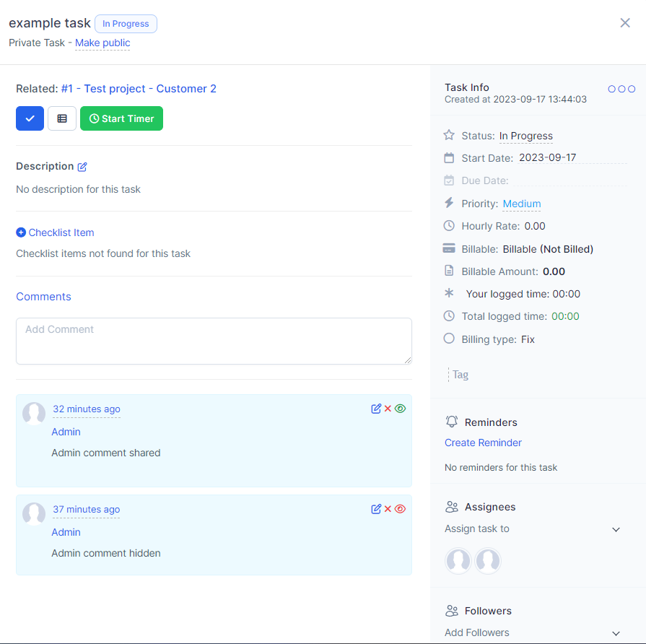Image resolution: width=646 pixels, height=644 pixels.
Task: Open the Status dropdown showing In Progress
Action: (x=526, y=136)
